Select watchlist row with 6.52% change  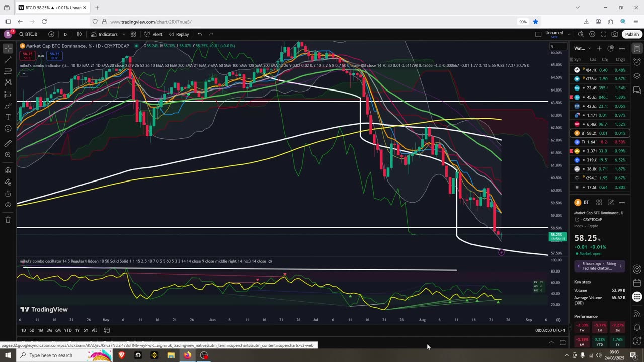pyautogui.click(x=600, y=160)
